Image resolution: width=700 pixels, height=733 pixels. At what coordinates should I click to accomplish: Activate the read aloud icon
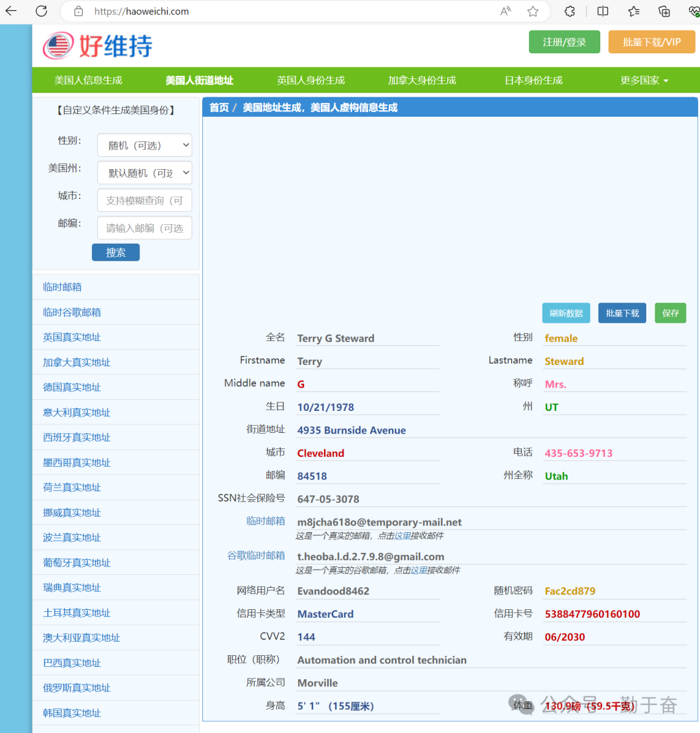point(506,11)
